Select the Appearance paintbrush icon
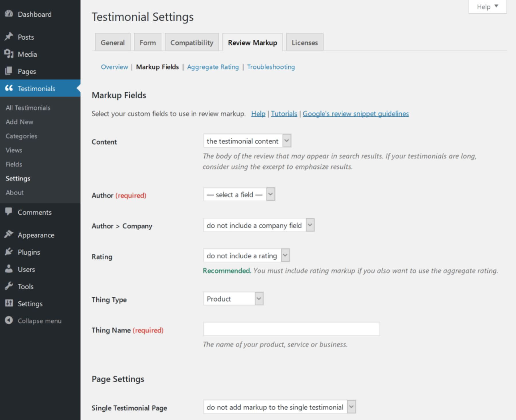The image size is (516, 420). 9,235
